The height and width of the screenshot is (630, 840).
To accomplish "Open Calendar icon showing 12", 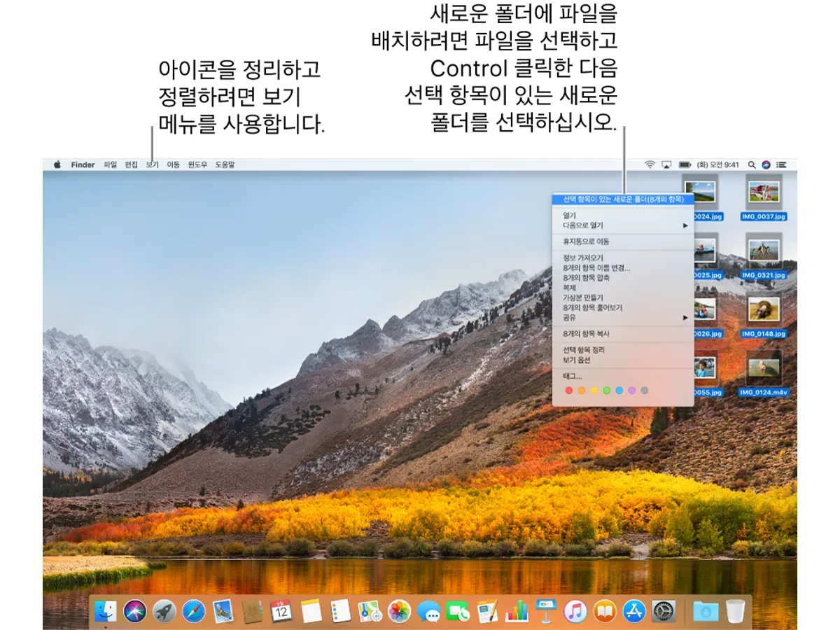I will point(281,611).
